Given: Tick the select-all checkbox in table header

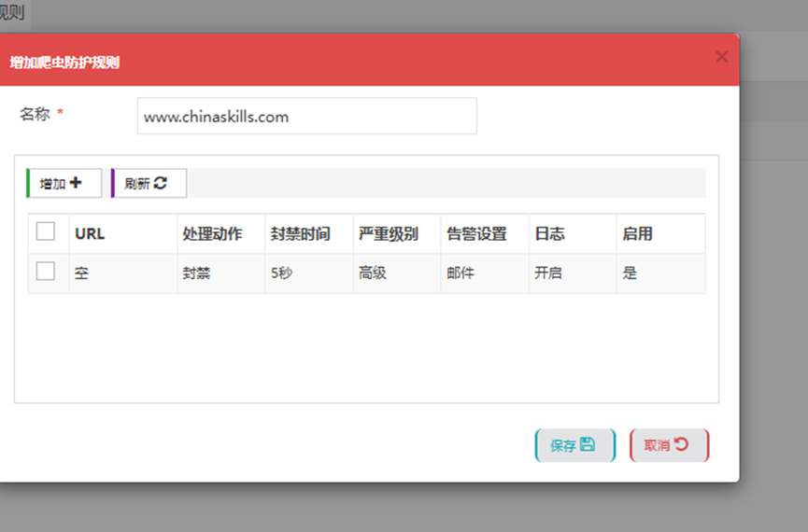Looking at the screenshot, I should 46,231.
